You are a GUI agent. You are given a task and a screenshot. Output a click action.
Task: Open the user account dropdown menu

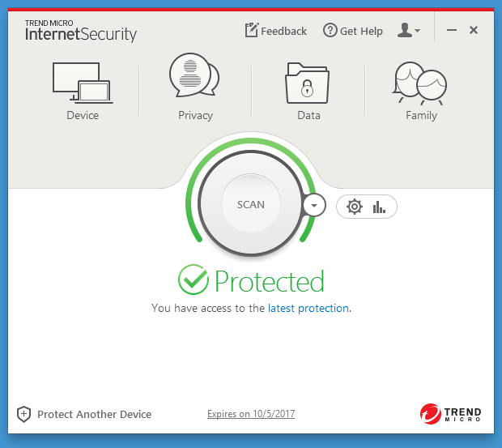tap(409, 31)
